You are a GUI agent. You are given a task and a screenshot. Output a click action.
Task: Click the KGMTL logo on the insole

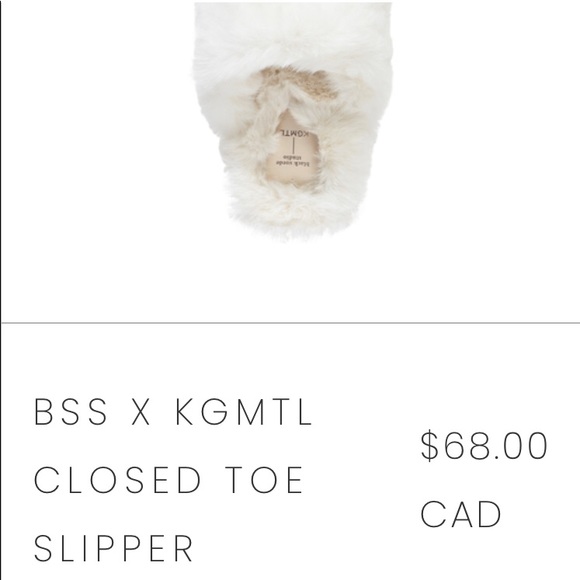coord(294,133)
